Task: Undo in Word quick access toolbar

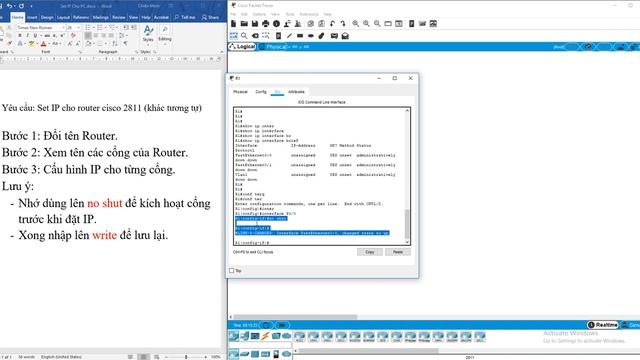Action: [9, 6]
